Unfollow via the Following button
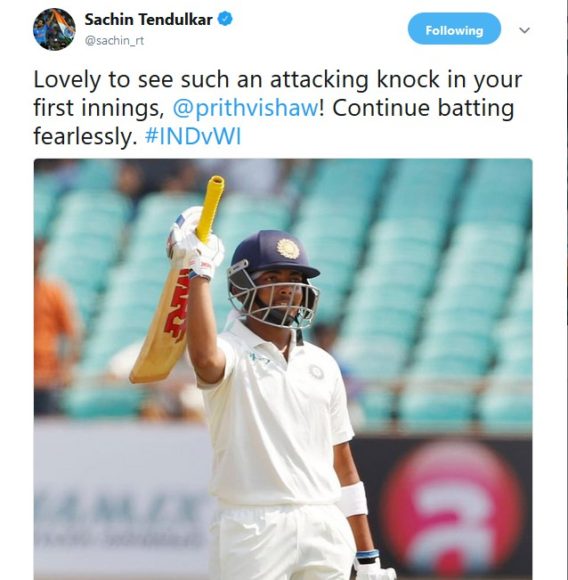Image resolution: width=568 pixels, height=580 pixels. (x=454, y=29)
